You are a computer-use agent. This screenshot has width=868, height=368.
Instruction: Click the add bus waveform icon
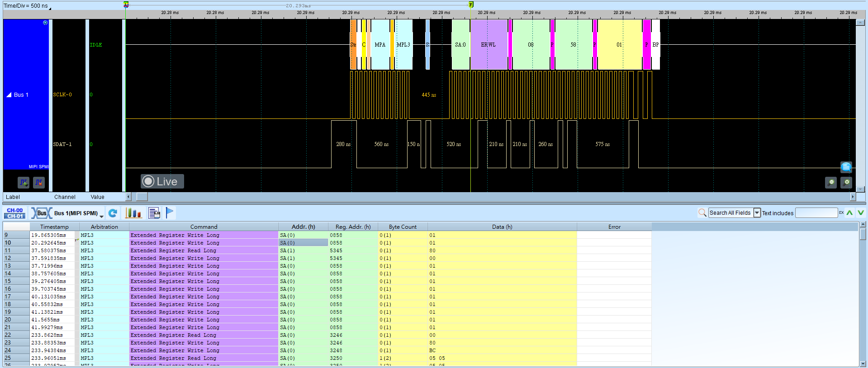[x=24, y=183]
